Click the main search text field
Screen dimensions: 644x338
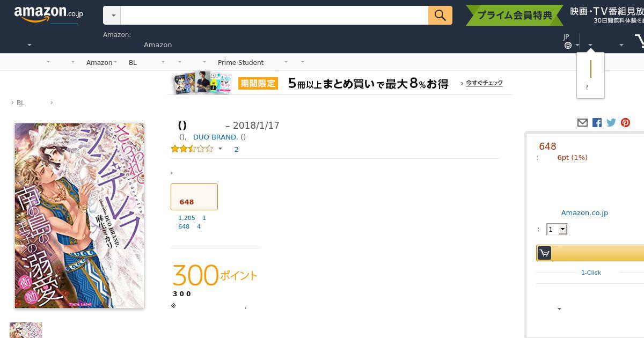coord(274,16)
